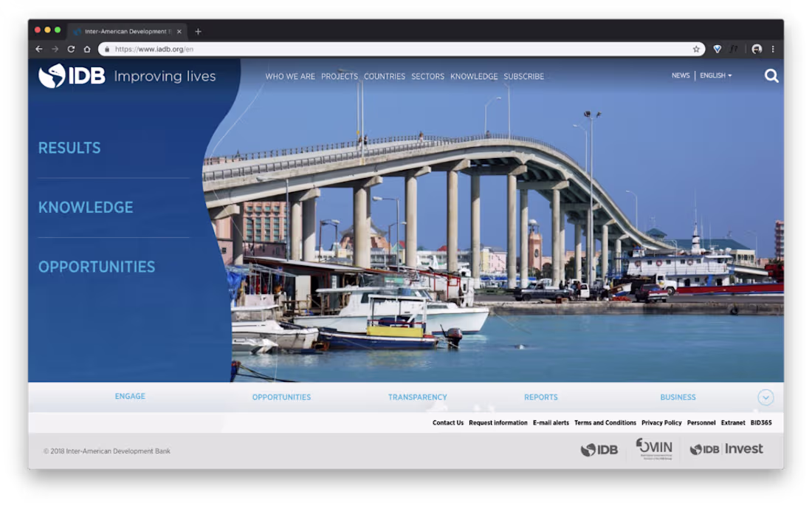Expand the bottom bar chevron control

click(765, 397)
